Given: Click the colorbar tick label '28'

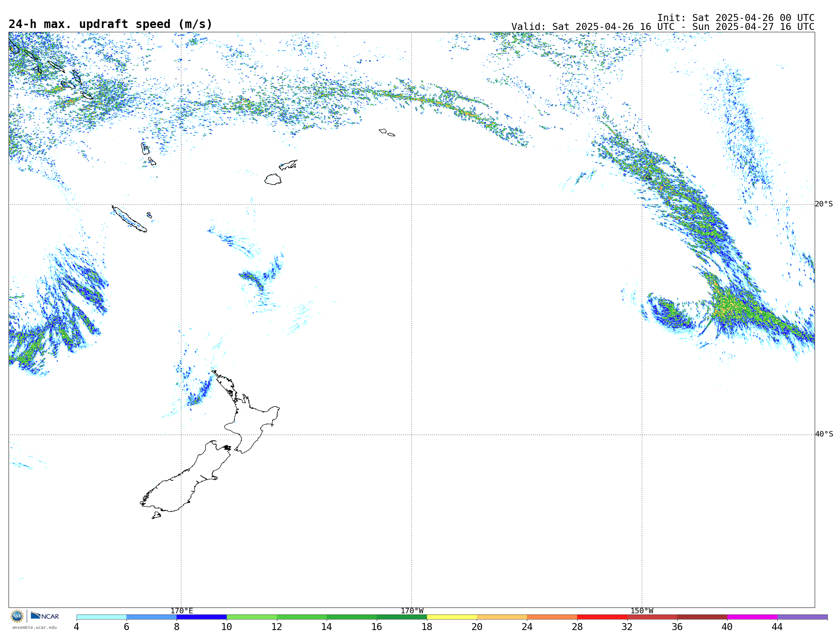Looking at the screenshot, I should (x=577, y=627).
